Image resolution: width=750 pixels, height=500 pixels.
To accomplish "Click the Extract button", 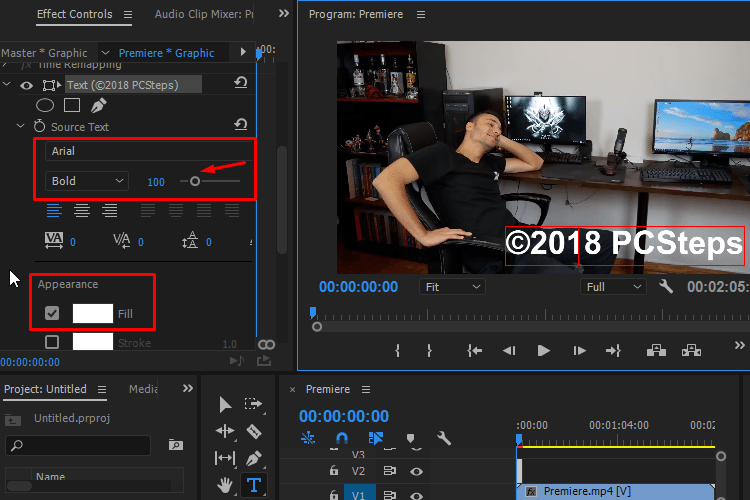I will pos(691,351).
